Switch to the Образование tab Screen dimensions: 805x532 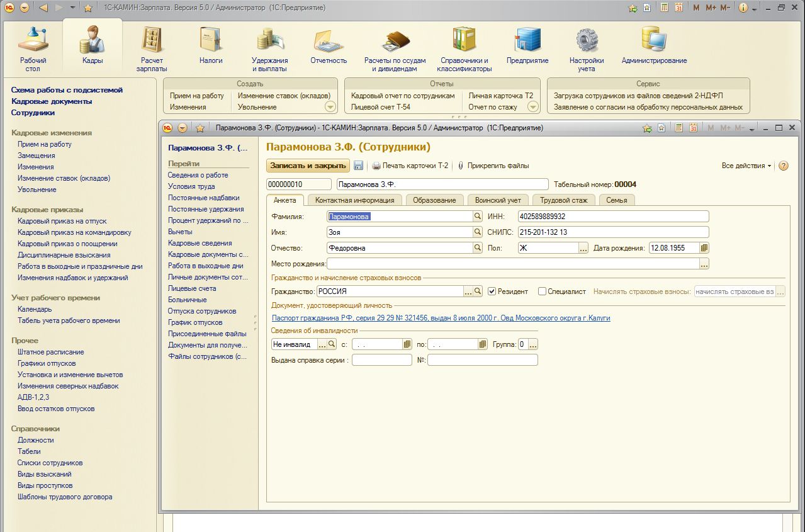point(434,200)
